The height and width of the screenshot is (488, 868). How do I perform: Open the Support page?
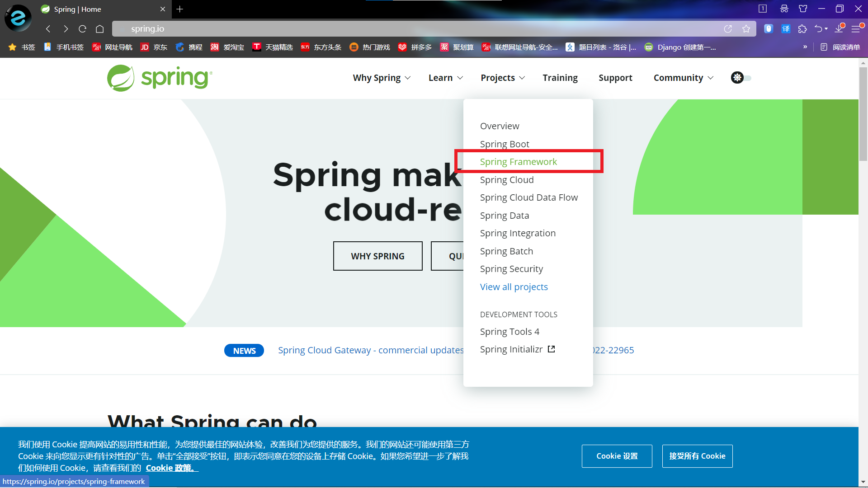[x=615, y=78]
